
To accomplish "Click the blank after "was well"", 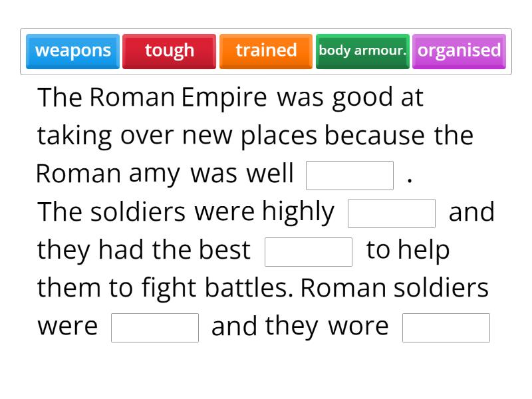I will 350,174.
